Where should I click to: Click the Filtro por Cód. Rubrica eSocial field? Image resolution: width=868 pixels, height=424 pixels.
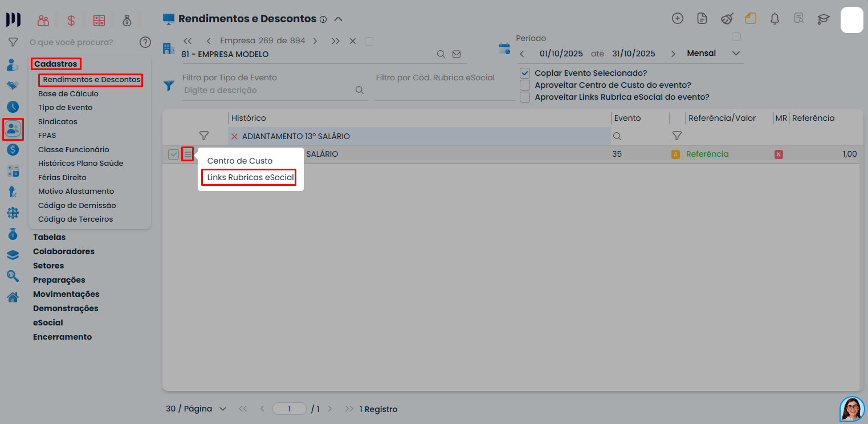[x=445, y=90]
